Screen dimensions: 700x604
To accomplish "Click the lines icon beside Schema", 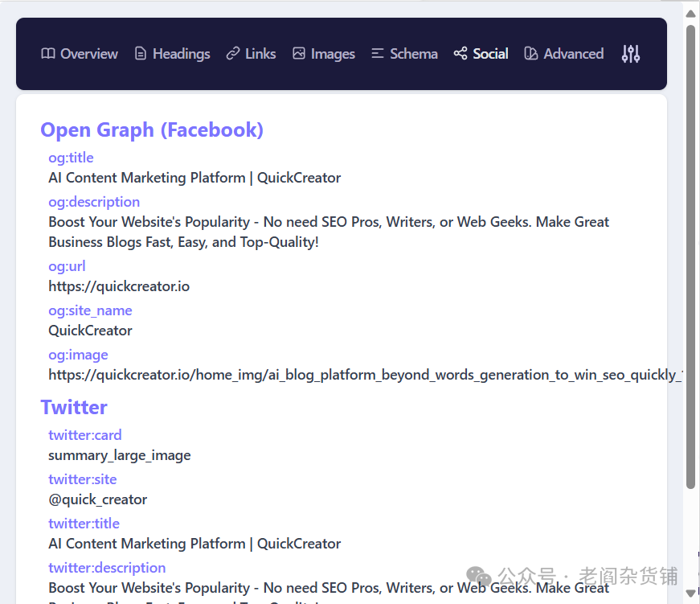I will 378,54.
